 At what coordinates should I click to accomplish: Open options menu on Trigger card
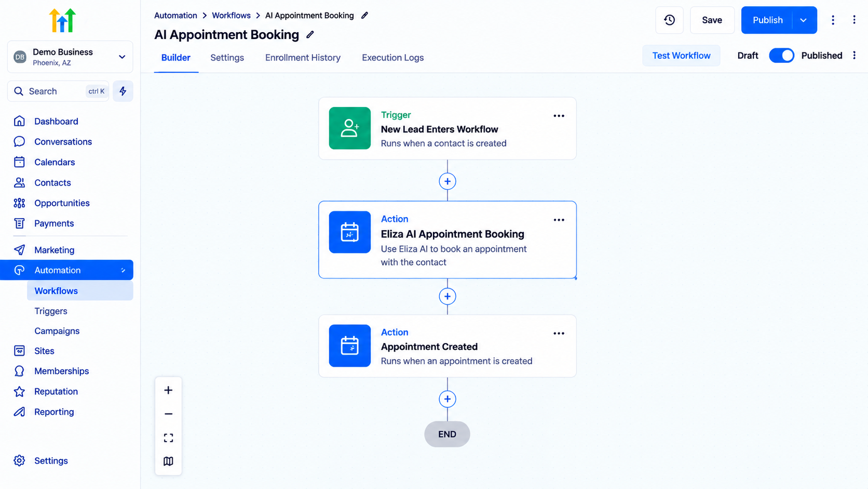click(559, 116)
